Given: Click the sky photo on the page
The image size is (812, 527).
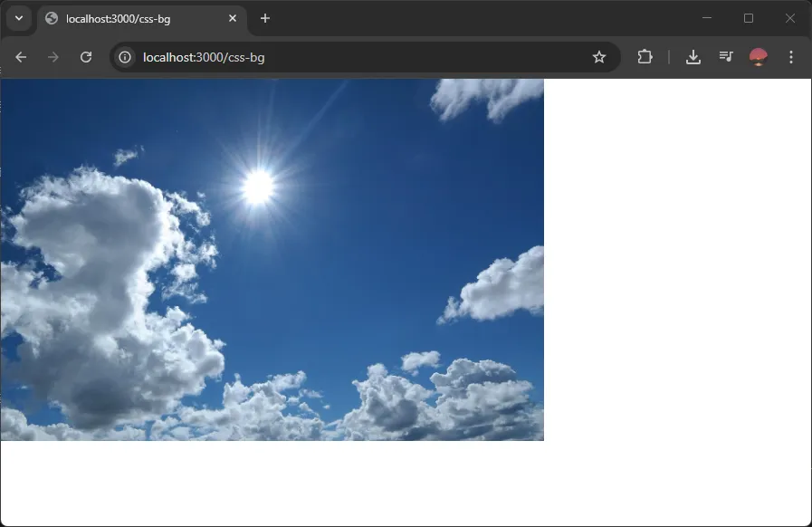Looking at the screenshot, I should click(x=272, y=258).
